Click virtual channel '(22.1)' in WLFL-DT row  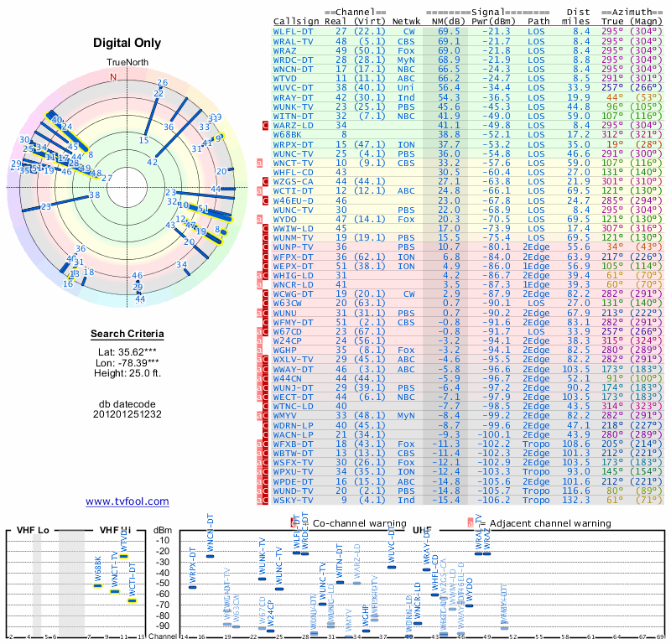coord(370,32)
